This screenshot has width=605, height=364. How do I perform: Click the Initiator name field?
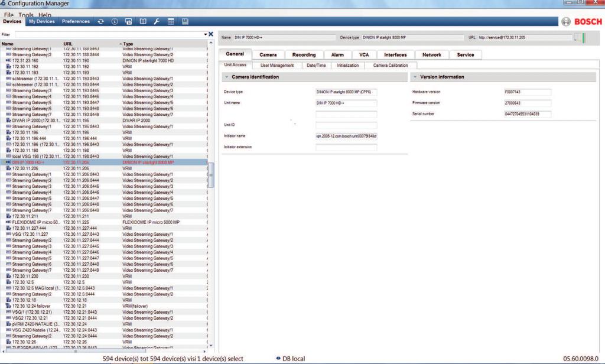point(346,136)
